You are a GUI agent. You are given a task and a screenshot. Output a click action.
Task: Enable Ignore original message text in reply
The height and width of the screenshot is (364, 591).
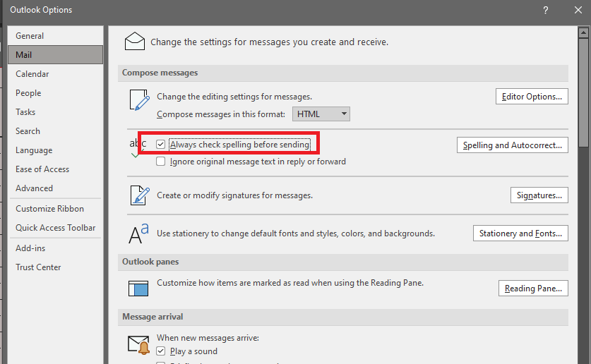click(160, 162)
